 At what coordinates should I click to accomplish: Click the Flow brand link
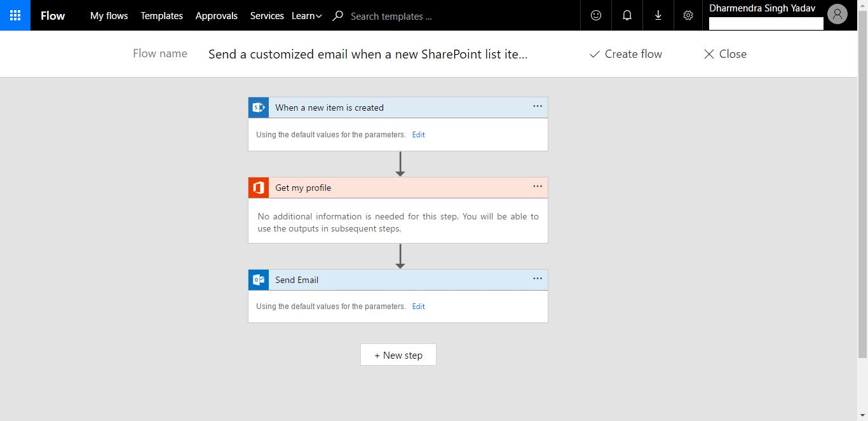[53, 16]
